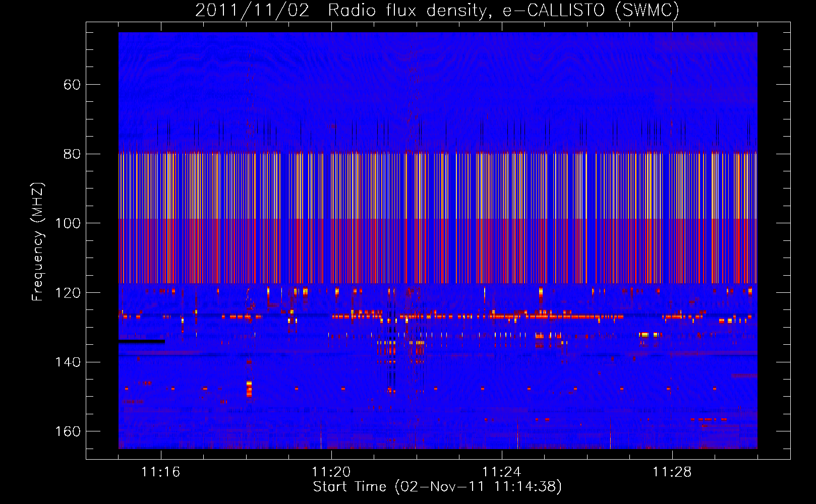Screen dimensions: 816x504
Task: Click the black horizontal bar near 134 MHz
Action: [x=142, y=342]
